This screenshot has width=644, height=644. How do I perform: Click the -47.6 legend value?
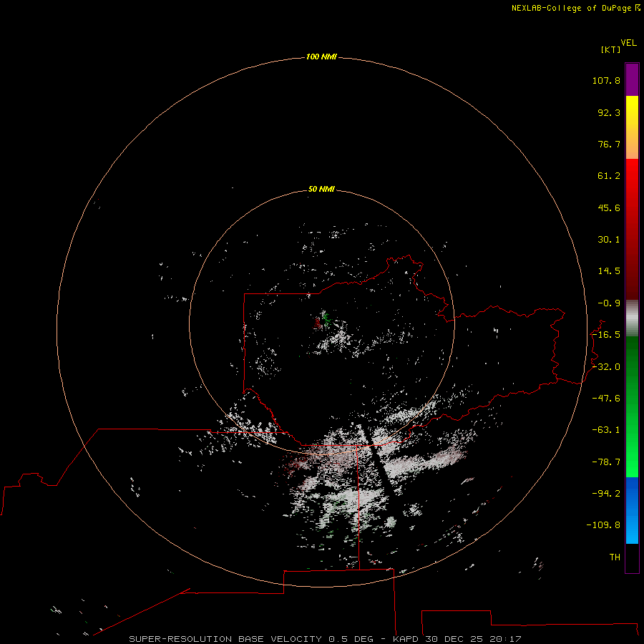point(606,399)
